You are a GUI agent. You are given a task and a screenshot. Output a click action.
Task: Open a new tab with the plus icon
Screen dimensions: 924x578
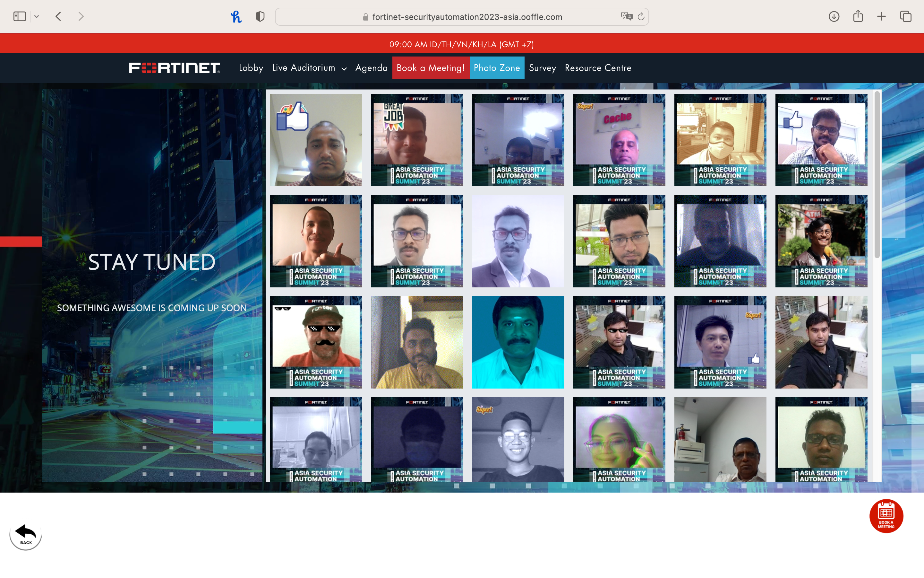tap(882, 16)
